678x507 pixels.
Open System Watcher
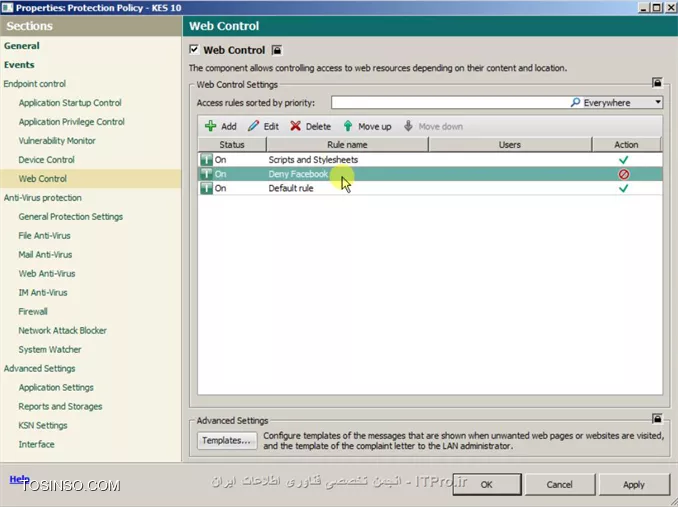click(50, 350)
